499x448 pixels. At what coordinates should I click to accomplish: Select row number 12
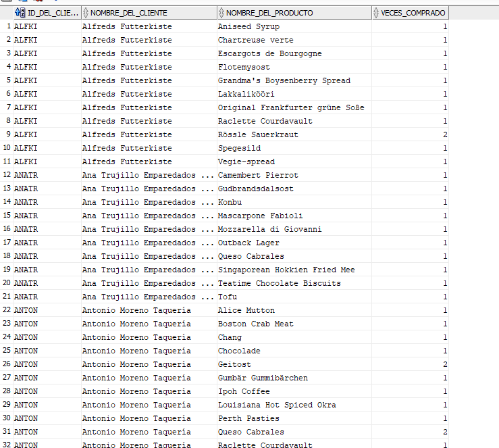coord(7,175)
